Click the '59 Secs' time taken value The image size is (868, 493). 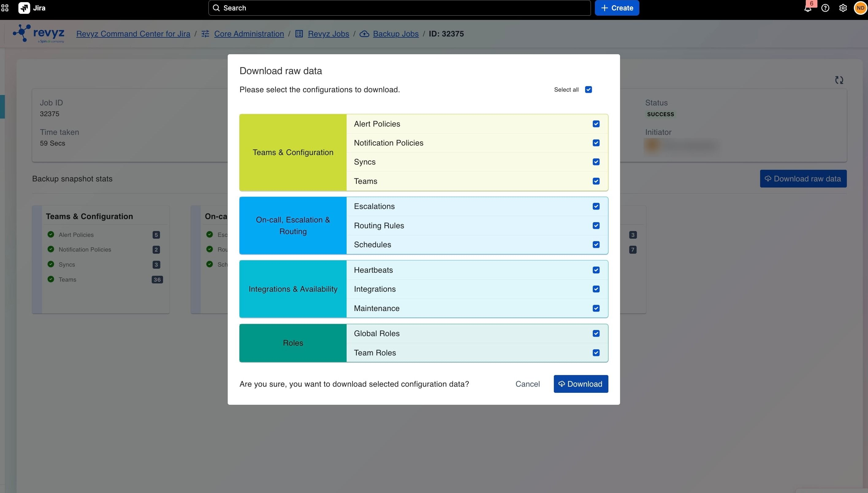coord(52,143)
